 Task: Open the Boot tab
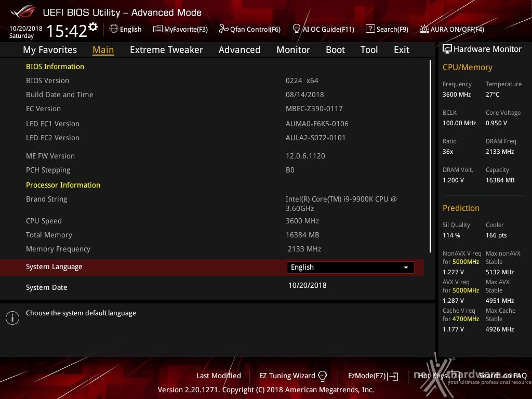tap(335, 50)
